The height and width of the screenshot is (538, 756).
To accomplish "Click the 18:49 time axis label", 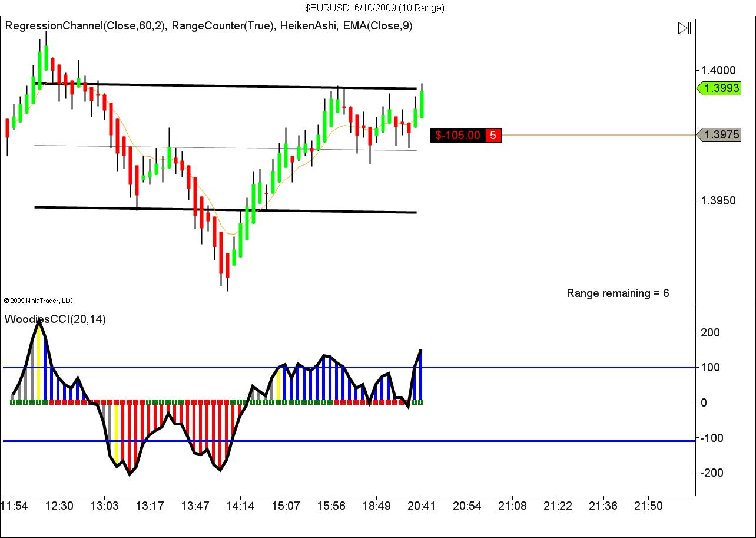I will (x=376, y=506).
